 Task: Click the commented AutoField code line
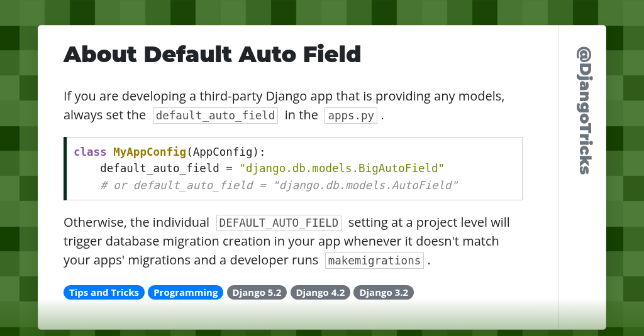pyautogui.click(x=279, y=185)
